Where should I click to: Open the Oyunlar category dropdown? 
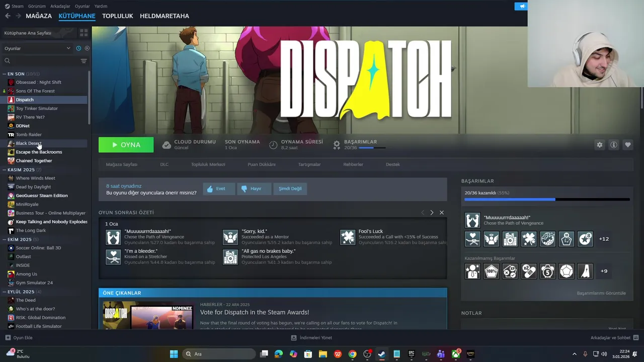coord(38,48)
